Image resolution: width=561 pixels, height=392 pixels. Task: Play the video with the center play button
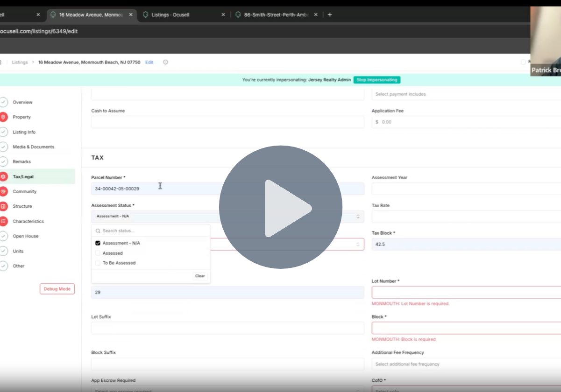(x=281, y=207)
